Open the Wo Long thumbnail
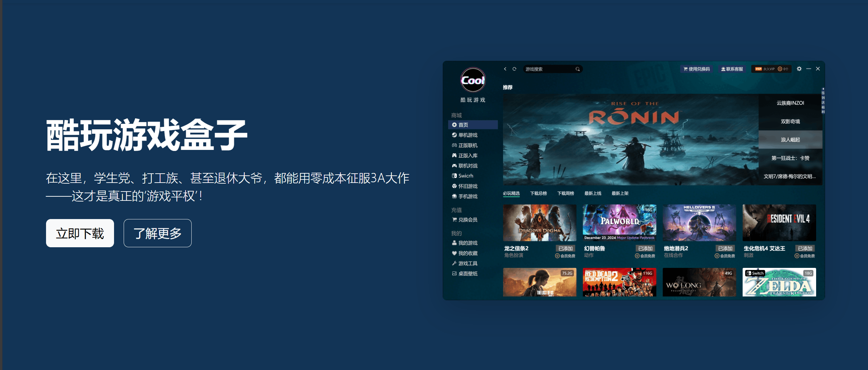Viewport: 868px width, 370px height. 699,282
